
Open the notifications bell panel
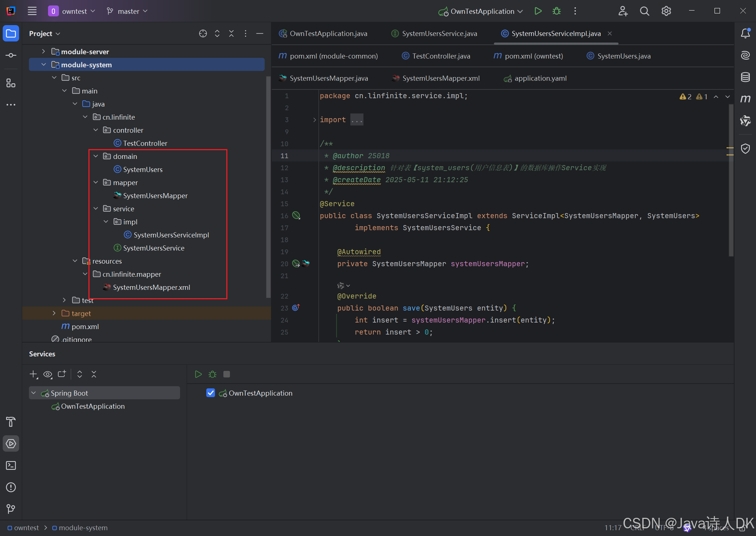[x=745, y=33]
